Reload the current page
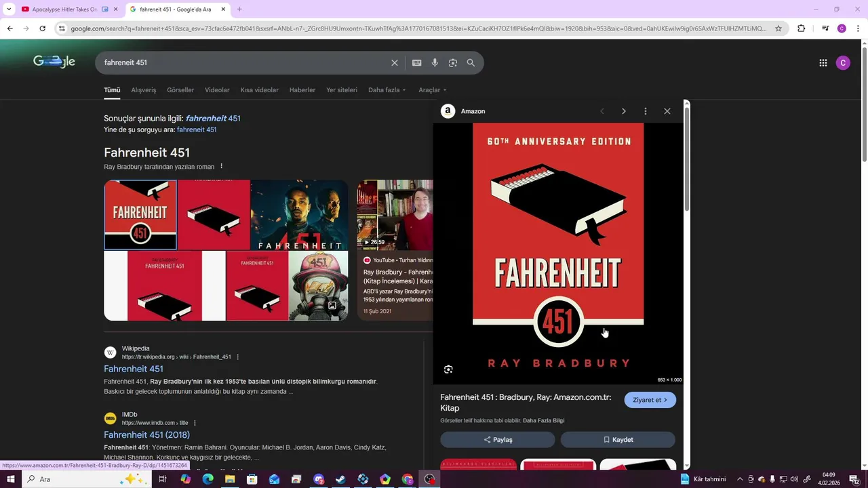This screenshot has width=868, height=488. coord(42,28)
